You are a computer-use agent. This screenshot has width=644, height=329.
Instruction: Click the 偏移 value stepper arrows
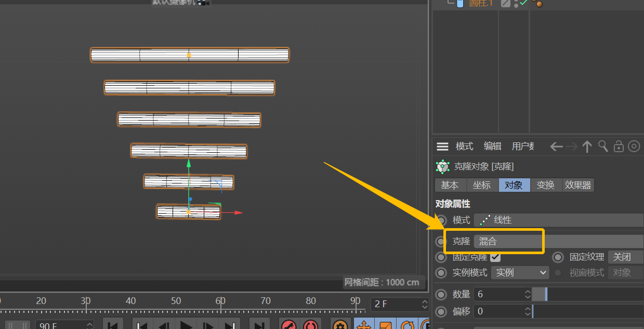point(528,311)
